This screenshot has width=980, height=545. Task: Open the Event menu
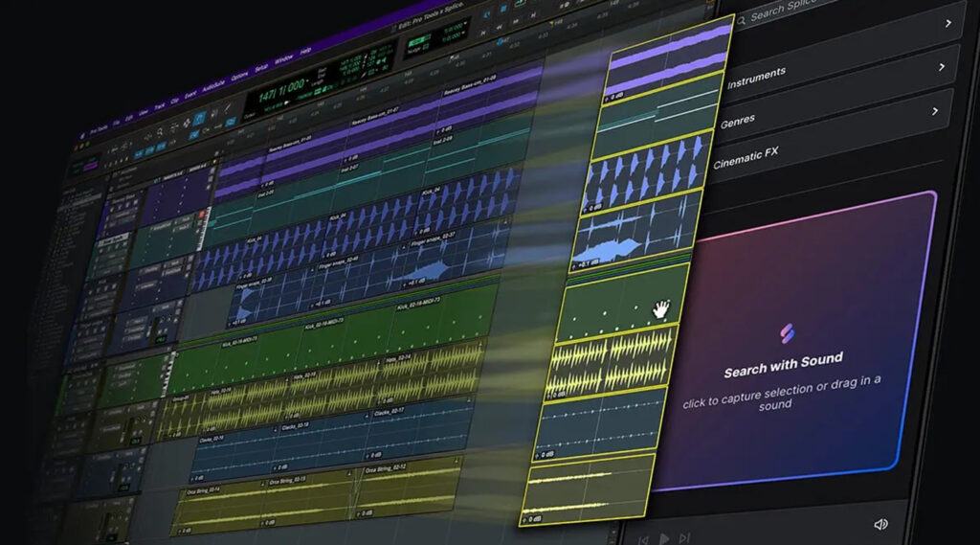[x=190, y=93]
